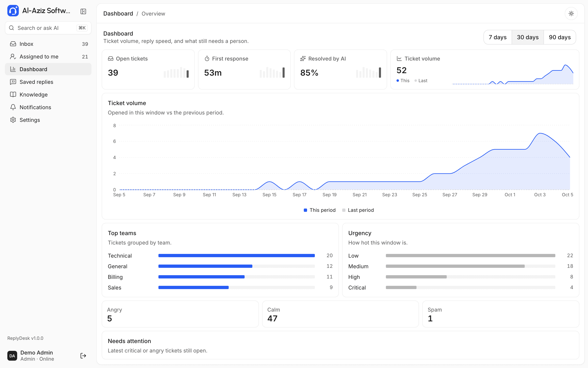588x368 pixels.
Task: Click the Resolved by AI sparkle icon
Action: (x=303, y=59)
